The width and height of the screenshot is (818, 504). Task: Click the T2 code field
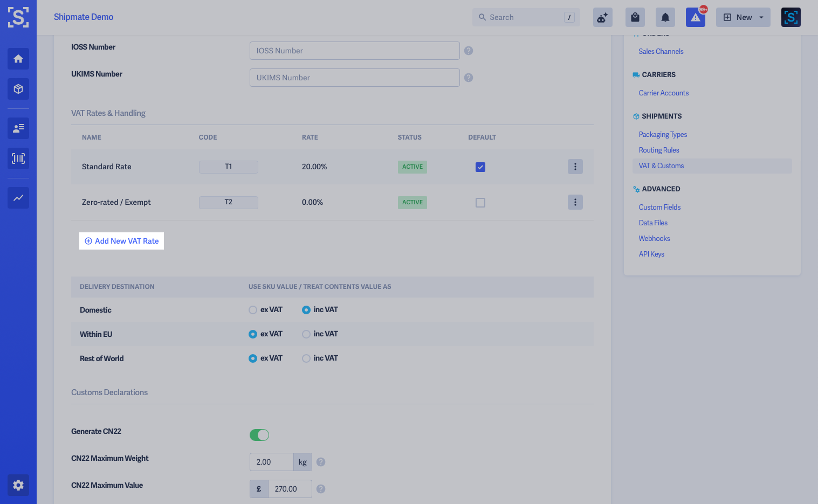[x=229, y=203]
